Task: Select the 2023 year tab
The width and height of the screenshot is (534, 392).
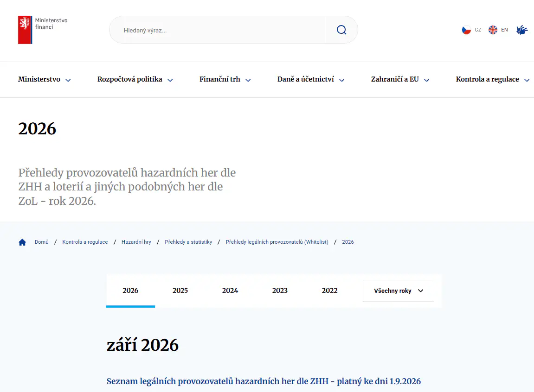Action: click(x=280, y=291)
